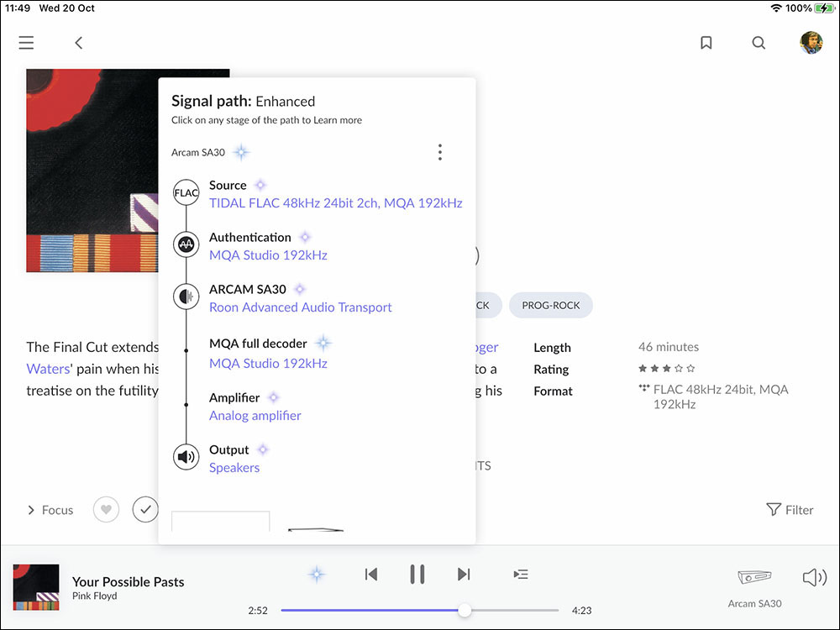
Task: Toggle the heart favorite button
Action: [106, 510]
